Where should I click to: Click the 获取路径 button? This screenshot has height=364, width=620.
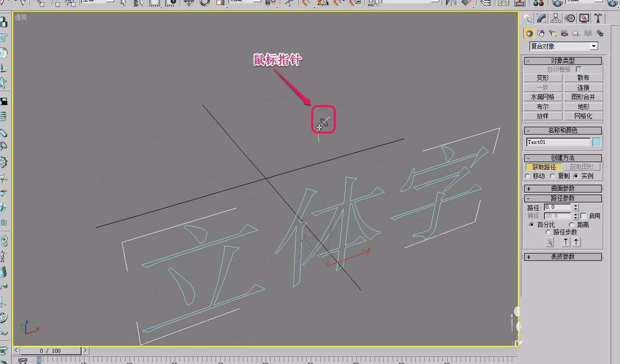click(543, 167)
